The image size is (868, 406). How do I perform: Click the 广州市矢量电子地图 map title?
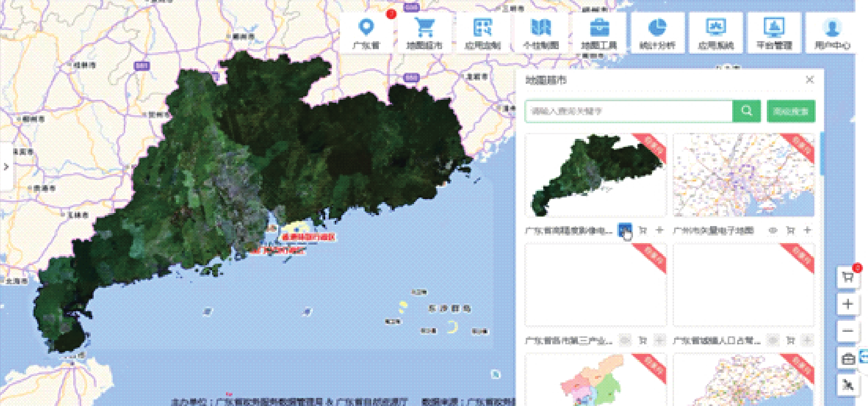coord(713,231)
